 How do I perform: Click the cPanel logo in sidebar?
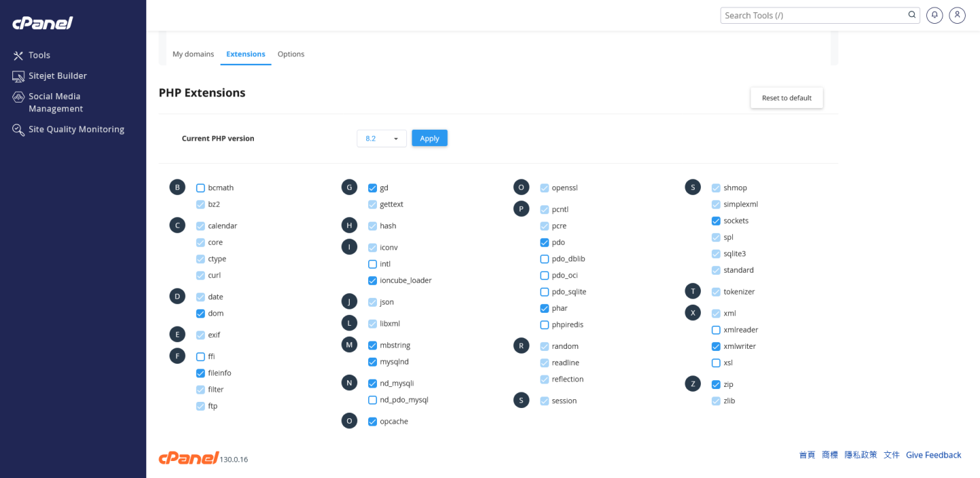click(x=42, y=23)
